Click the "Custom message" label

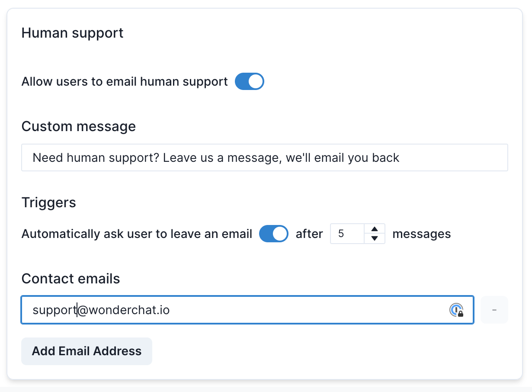click(x=78, y=126)
